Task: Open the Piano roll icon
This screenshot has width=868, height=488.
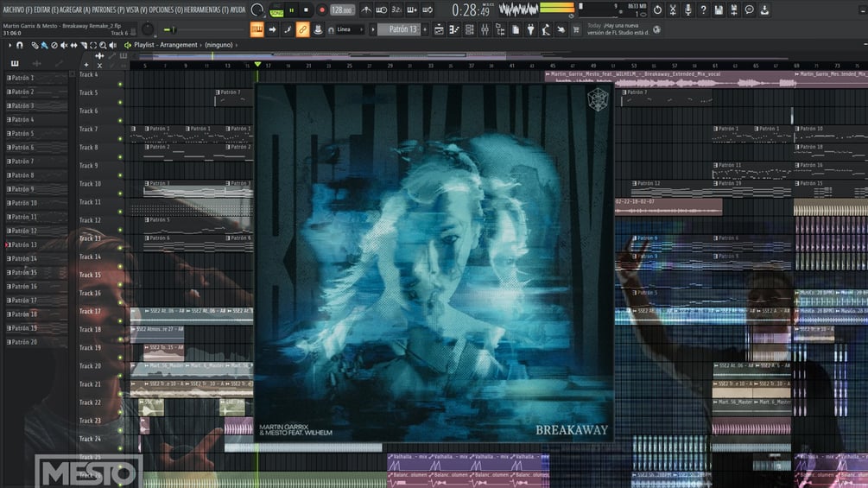Action: tap(454, 30)
